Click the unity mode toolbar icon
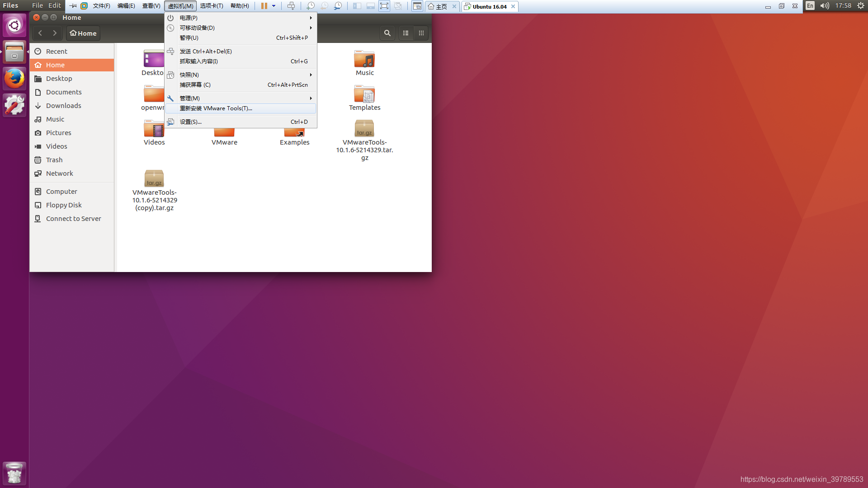The height and width of the screenshot is (488, 868). (398, 6)
